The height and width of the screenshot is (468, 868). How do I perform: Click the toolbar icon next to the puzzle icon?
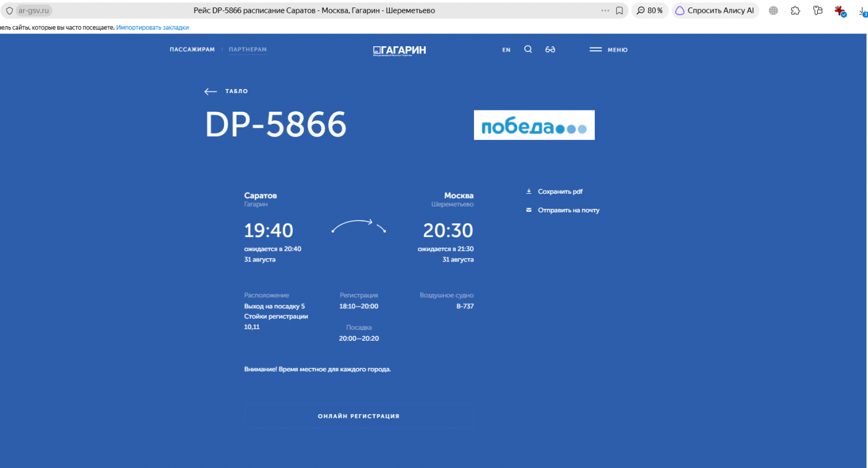point(818,10)
